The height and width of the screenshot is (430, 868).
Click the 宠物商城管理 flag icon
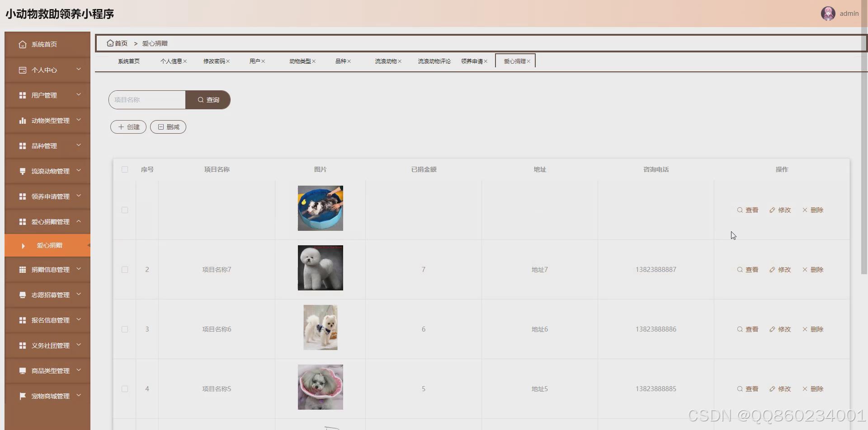23,396
